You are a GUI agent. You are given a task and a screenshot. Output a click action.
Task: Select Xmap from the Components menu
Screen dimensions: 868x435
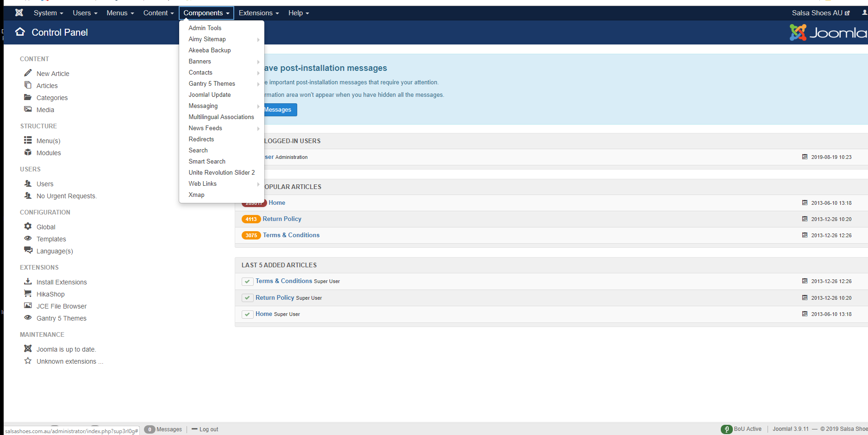[x=196, y=195]
